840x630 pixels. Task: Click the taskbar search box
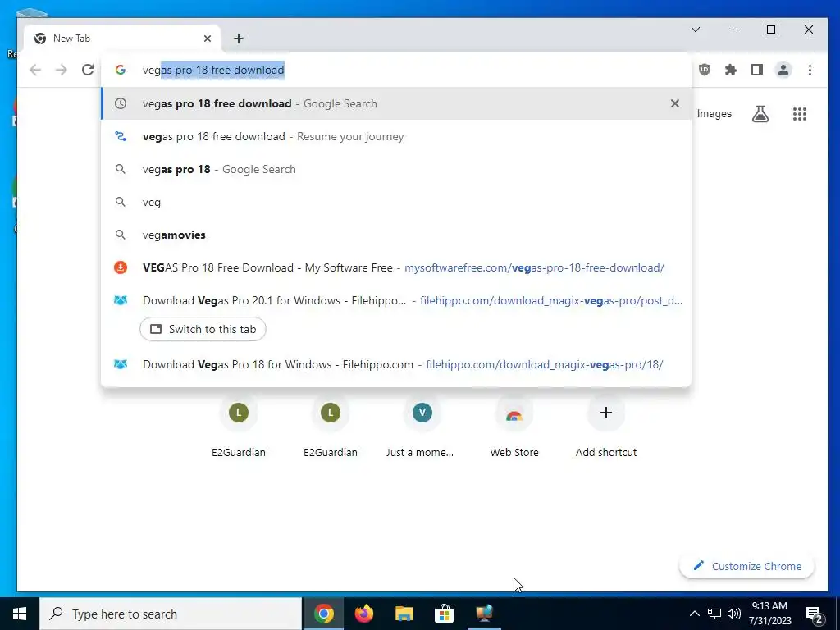[171, 614]
